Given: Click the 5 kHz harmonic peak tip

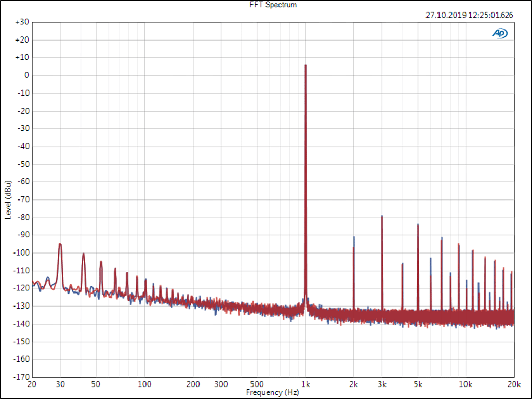Looking at the screenshot, I should pyautogui.click(x=418, y=225).
